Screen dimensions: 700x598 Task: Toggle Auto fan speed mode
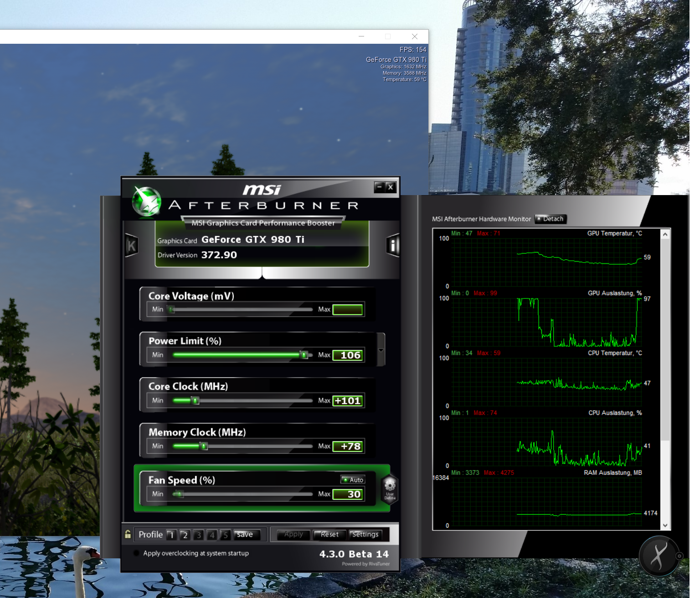[x=353, y=479]
